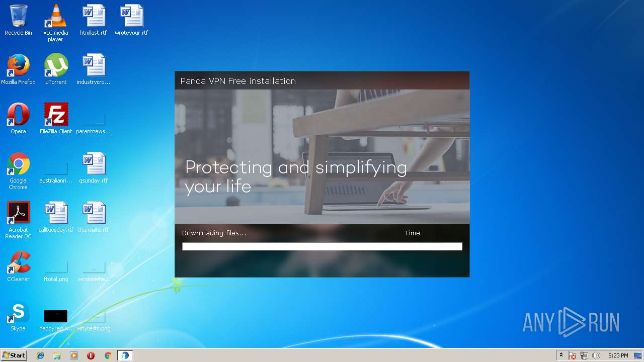644x362 pixels.
Task: Click the 'Downloading files...' status text
Action: (x=214, y=233)
